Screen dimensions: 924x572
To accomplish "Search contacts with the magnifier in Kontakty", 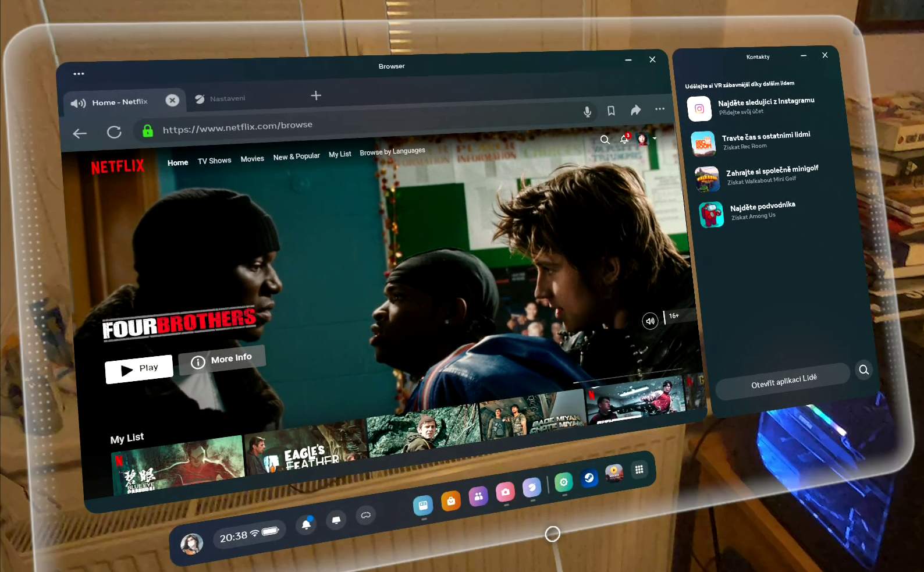I will (864, 370).
